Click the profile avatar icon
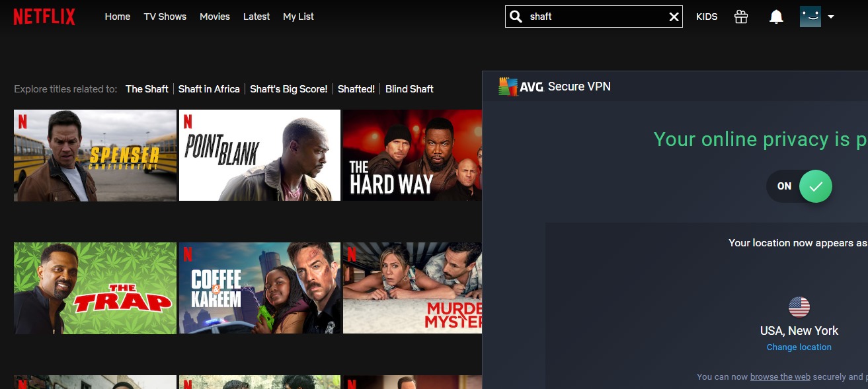Screen dimensions: 868x389 (x=811, y=17)
